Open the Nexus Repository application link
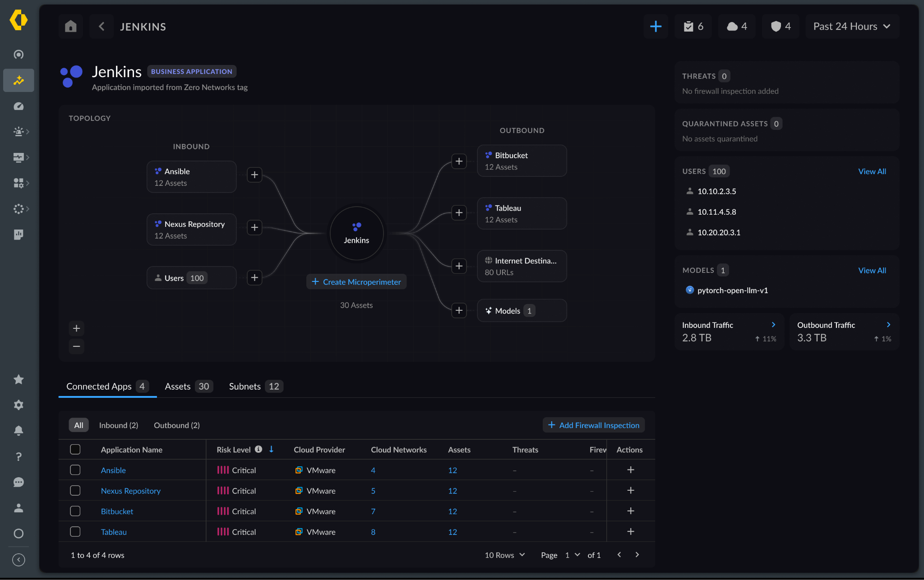Viewport: 924px width, 580px height. pyautogui.click(x=131, y=491)
